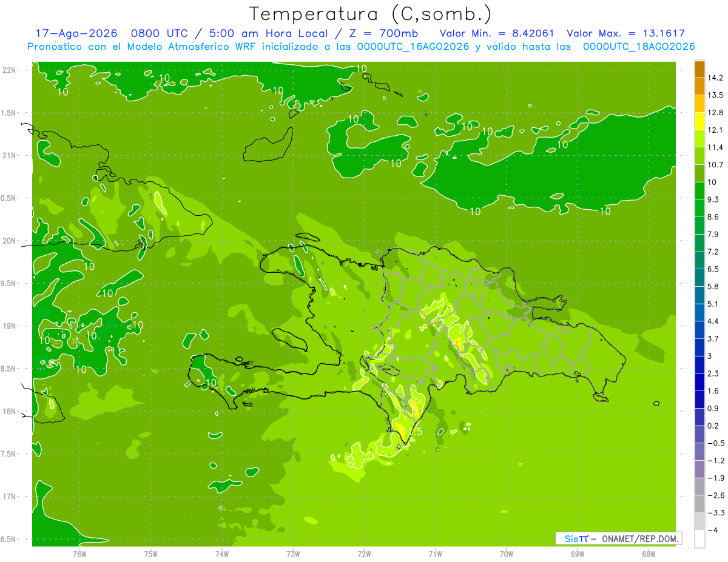The width and height of the screenshot is (728, 562).
Task: Pick the swatch between 10.7 and 10
Action: point(699,173)
